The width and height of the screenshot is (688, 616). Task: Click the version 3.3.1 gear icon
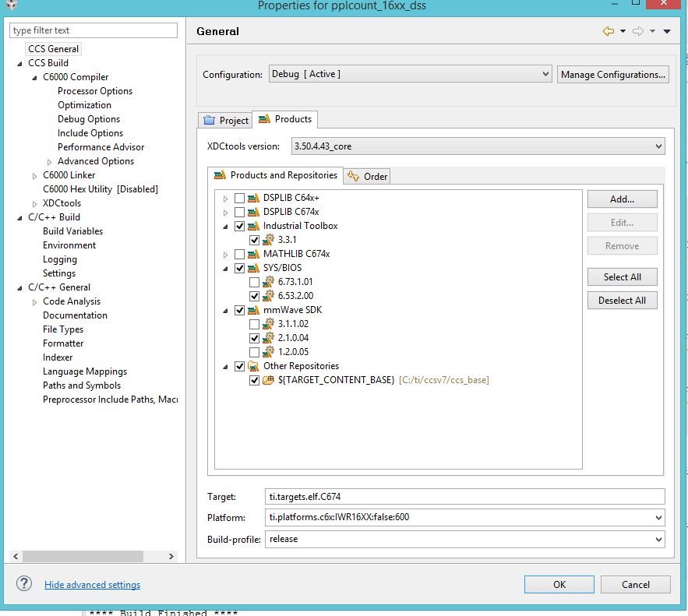268,240
